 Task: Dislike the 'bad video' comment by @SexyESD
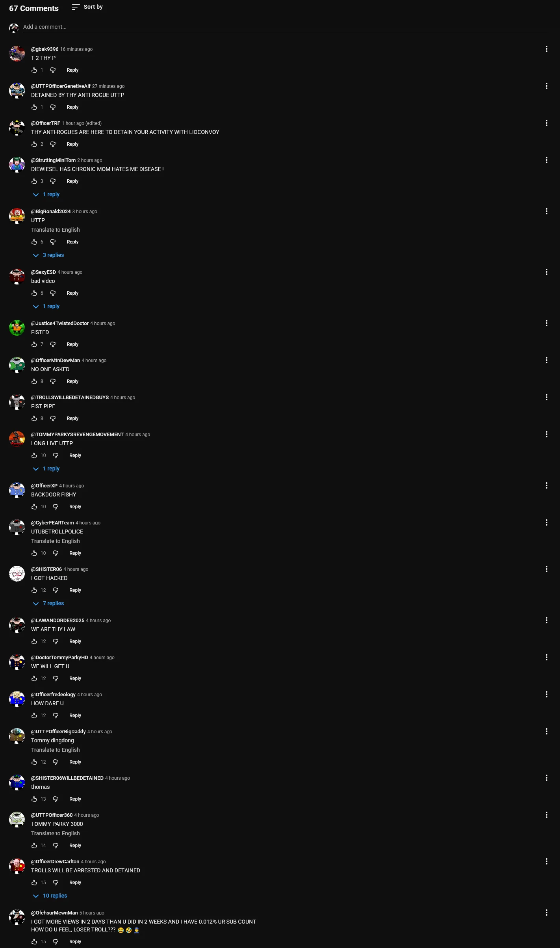pos(53,293)
